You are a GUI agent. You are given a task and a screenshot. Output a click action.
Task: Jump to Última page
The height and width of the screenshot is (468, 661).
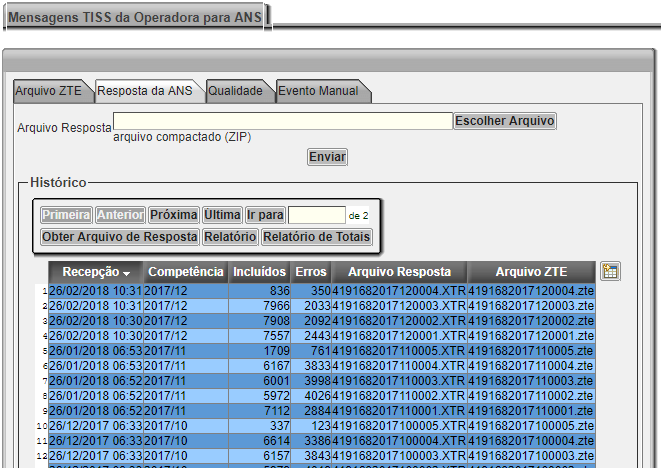[222, 215]
